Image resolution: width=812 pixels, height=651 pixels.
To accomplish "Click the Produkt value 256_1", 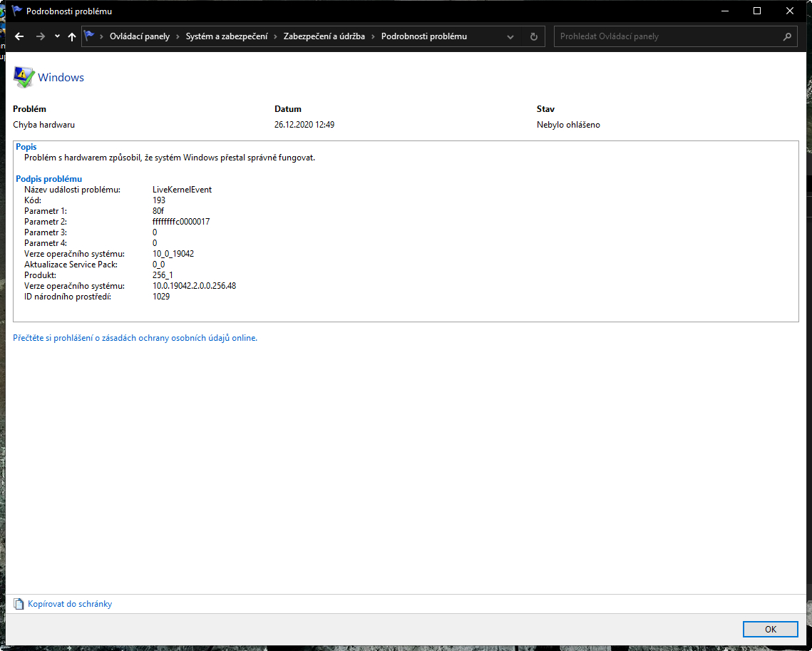I will click(x=163, y=275).
